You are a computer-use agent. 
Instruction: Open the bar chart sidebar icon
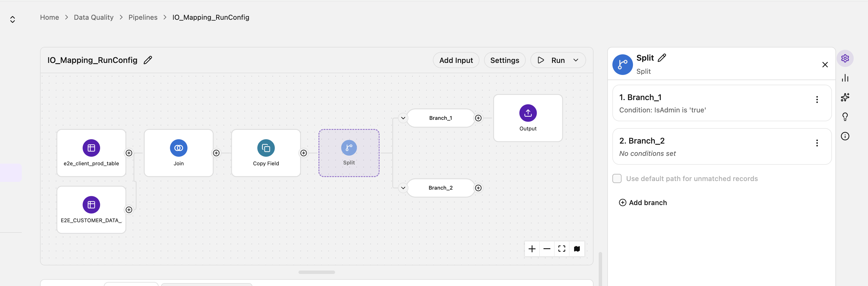coord(845,78)
